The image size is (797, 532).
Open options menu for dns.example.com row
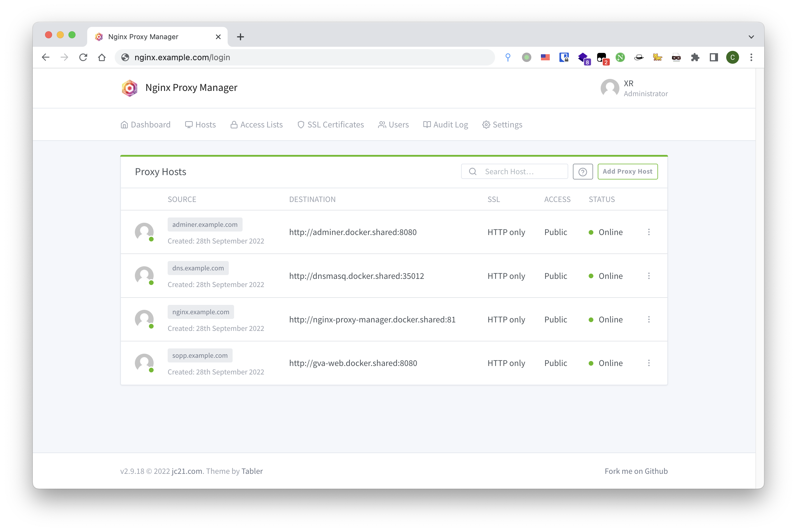pos(649,276)
